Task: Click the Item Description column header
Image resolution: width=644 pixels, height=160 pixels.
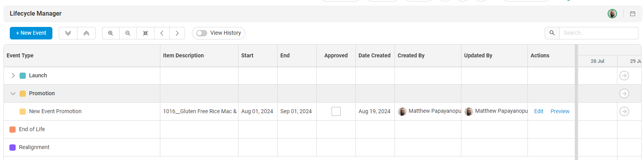Action: [x=183, y=55]
